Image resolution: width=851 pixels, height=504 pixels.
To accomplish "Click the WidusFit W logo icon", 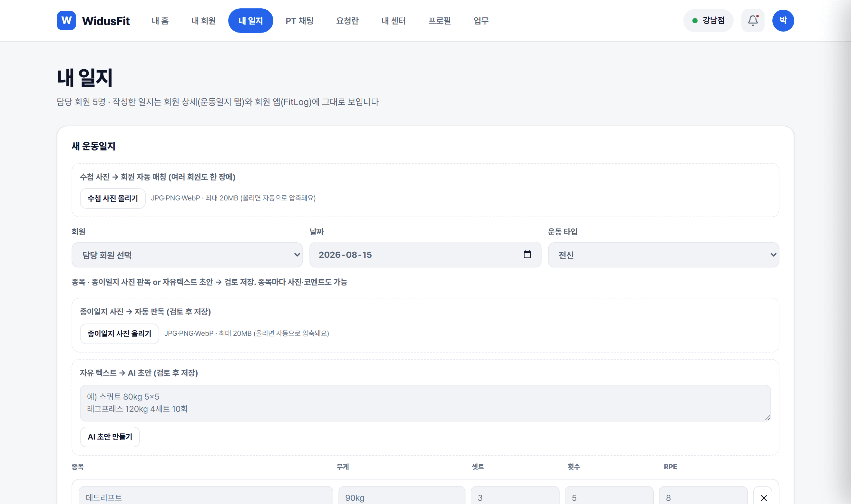I will 66,20.
